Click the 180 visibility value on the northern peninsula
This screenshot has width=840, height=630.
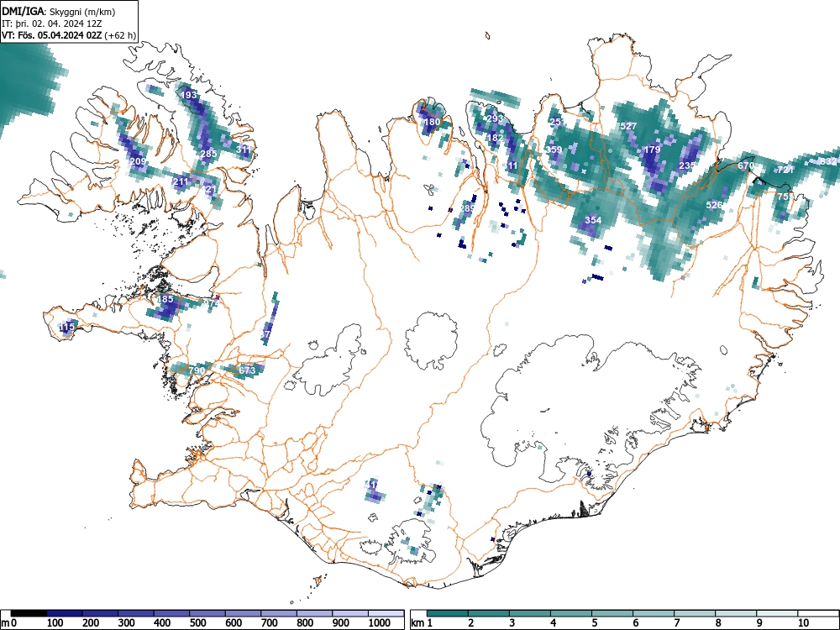pyautogui.click(x=432, y=122)
